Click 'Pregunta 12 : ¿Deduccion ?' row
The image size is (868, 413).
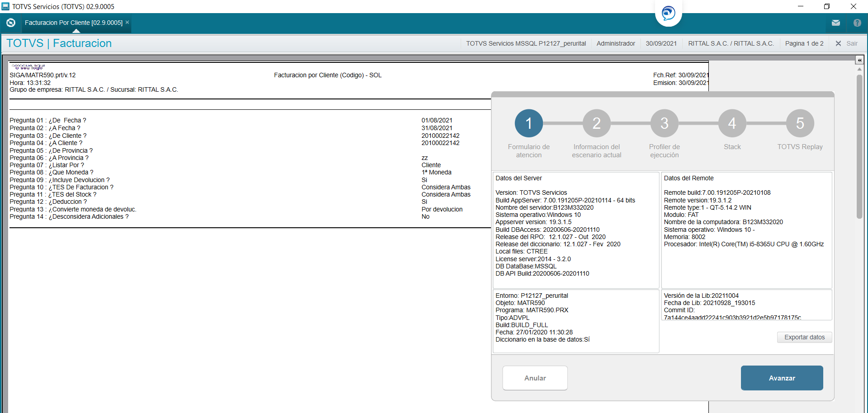tap(48, 202)
